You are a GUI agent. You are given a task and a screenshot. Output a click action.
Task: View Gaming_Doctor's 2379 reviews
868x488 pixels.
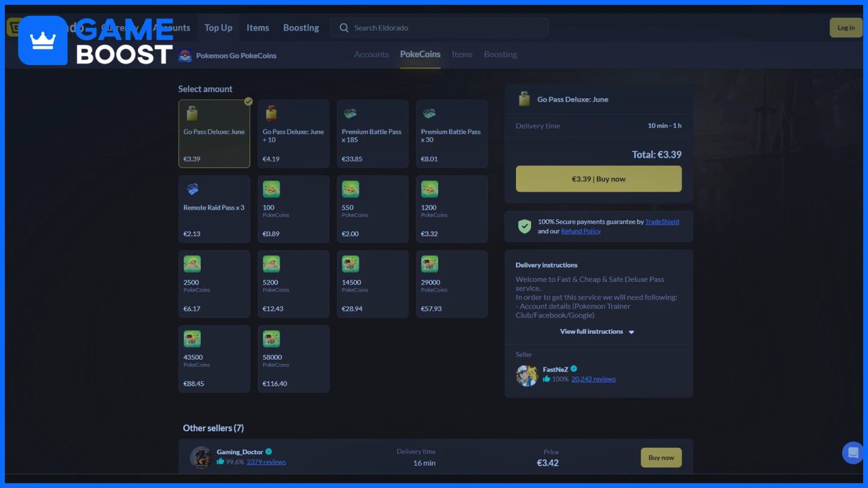coord(266,462)
